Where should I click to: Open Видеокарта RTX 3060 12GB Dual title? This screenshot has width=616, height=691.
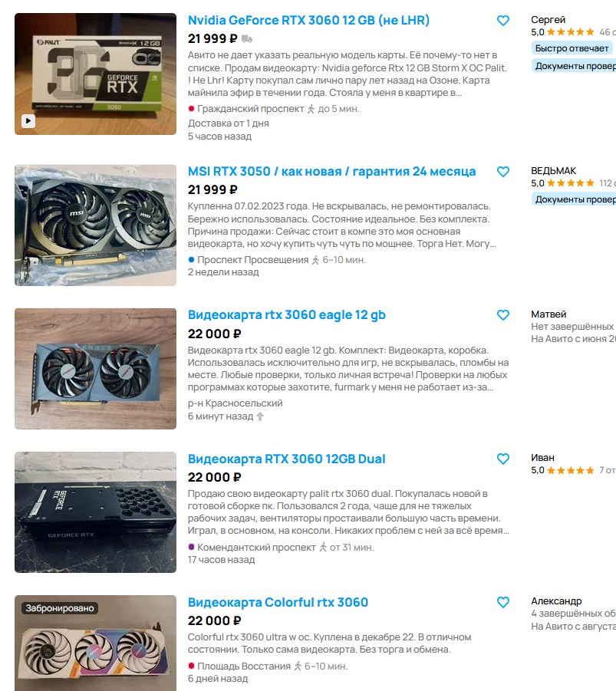click(287, 459)
